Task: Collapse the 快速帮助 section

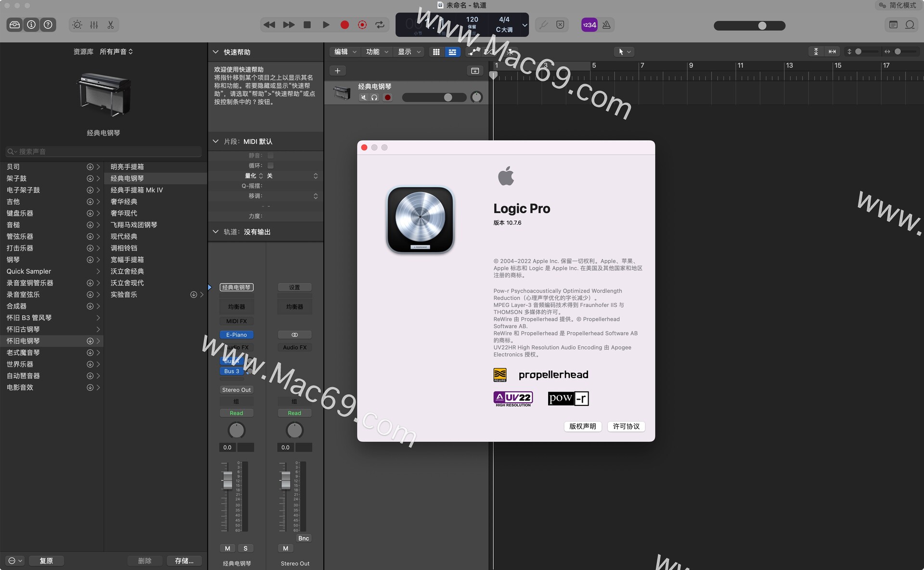Action: [216, 52]
